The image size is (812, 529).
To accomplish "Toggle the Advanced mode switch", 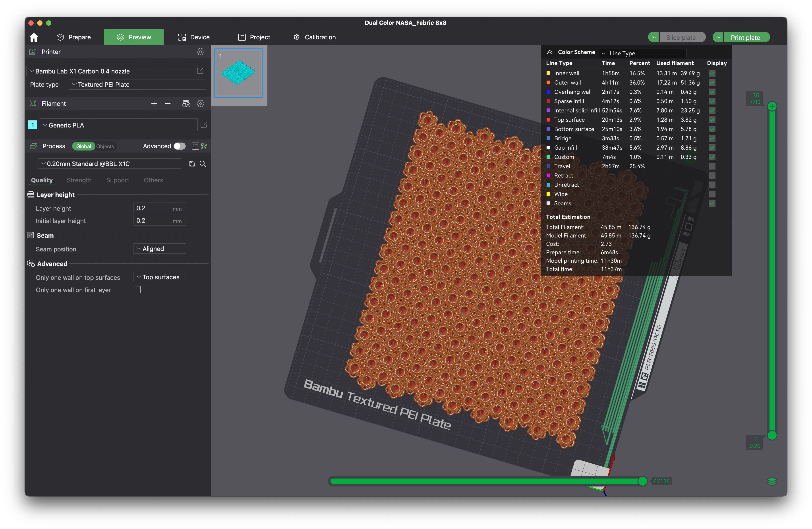I will (x=180, y=146).
